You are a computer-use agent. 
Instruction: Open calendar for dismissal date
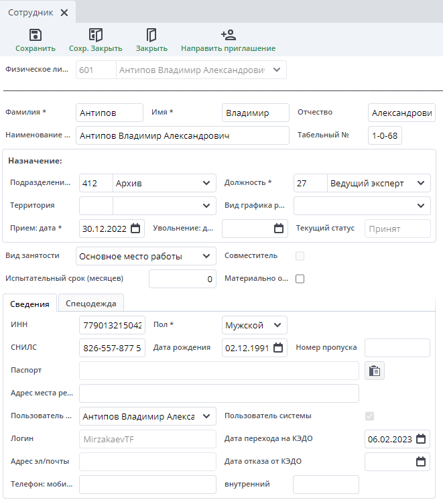click(x=279, y=229)
